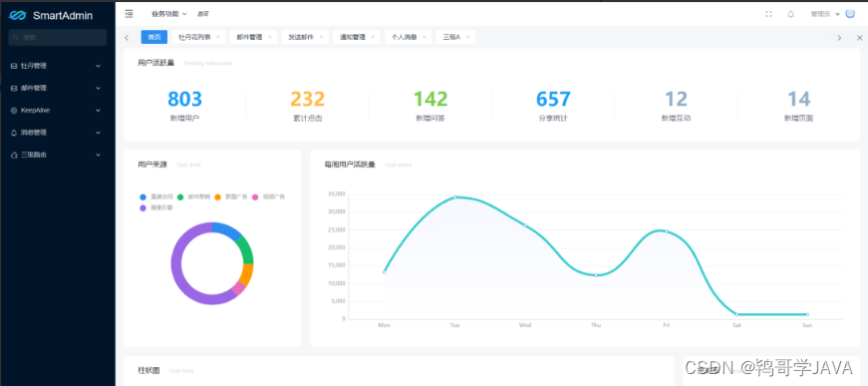868x386 pixels.
Task: Switch to the 发送邮件 tab
Action: coord(301,37)
